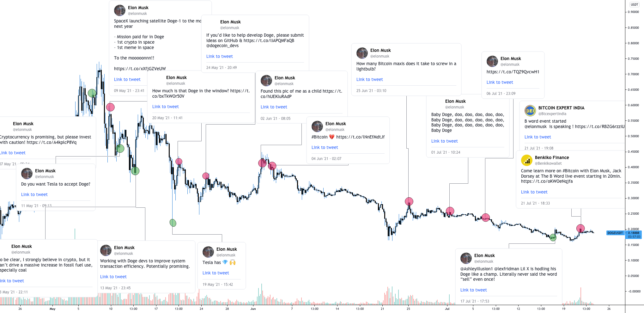Open "Link to tweet" on the "B word event started" tweet

click(538, 137)
